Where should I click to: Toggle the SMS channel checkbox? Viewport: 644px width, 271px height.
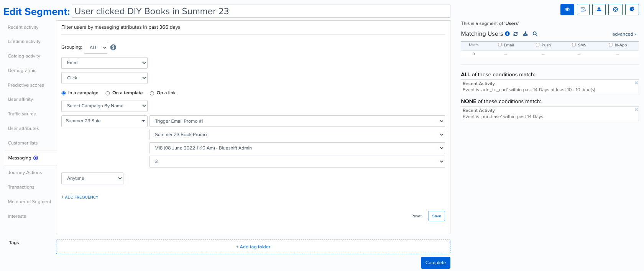tap(574, 45)
